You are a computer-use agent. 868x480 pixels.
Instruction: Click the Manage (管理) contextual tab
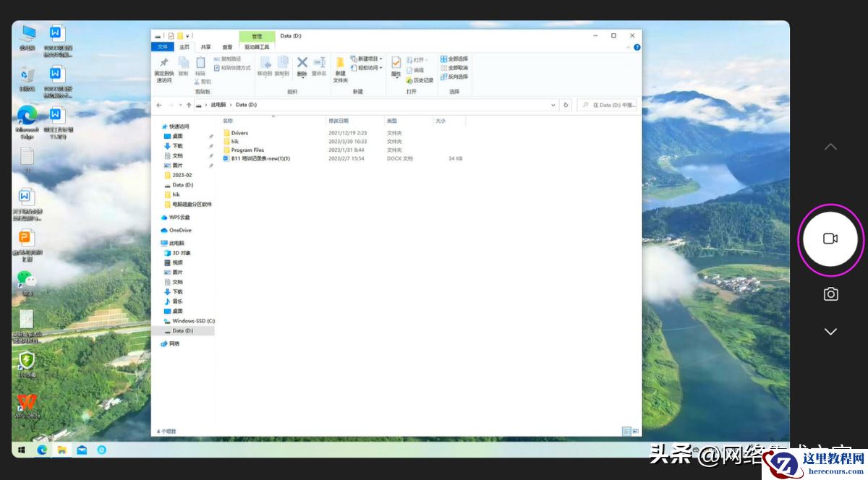pos(257,36)
